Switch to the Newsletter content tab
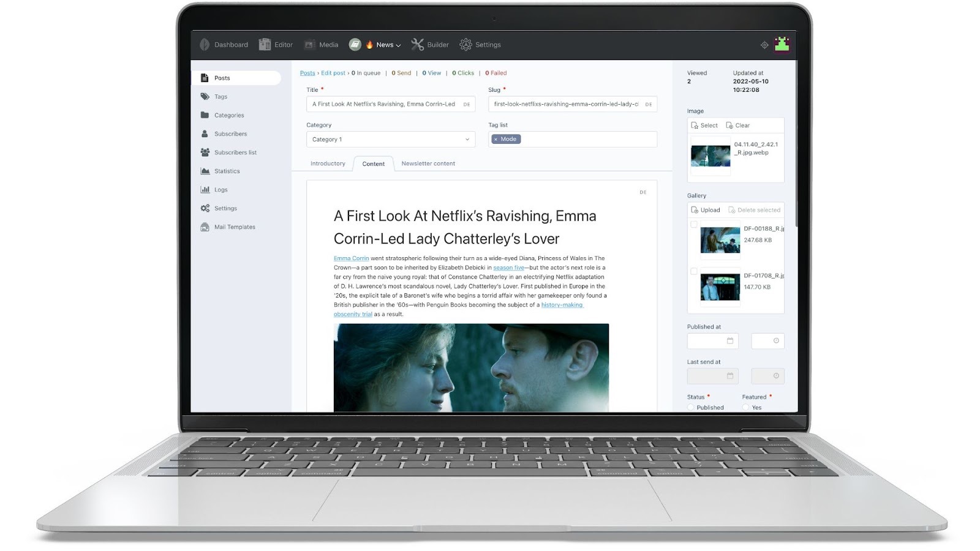The height and width of the screenshot is (551, 980). [x=428, y=163]
